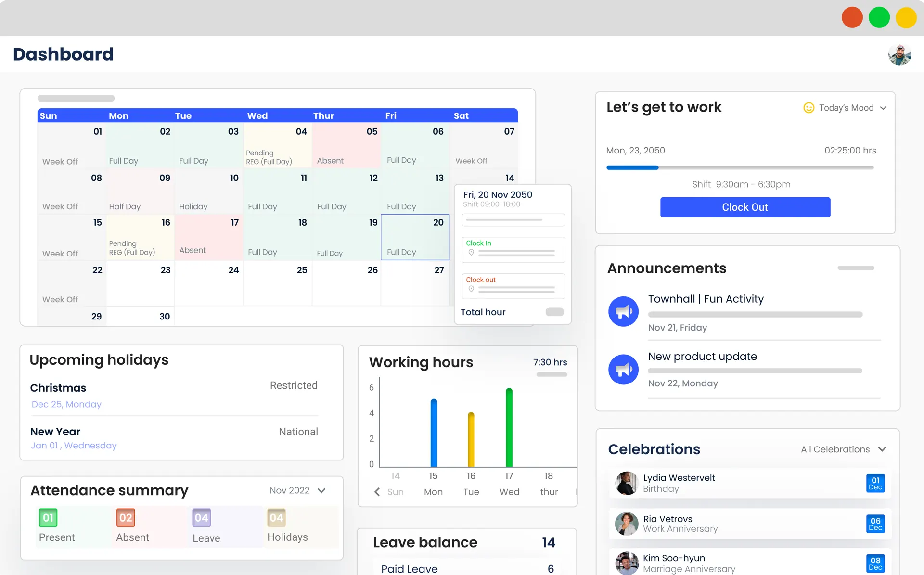
Task: Select the Present count badge in Attendance summary
Action: tap(48, 518)
